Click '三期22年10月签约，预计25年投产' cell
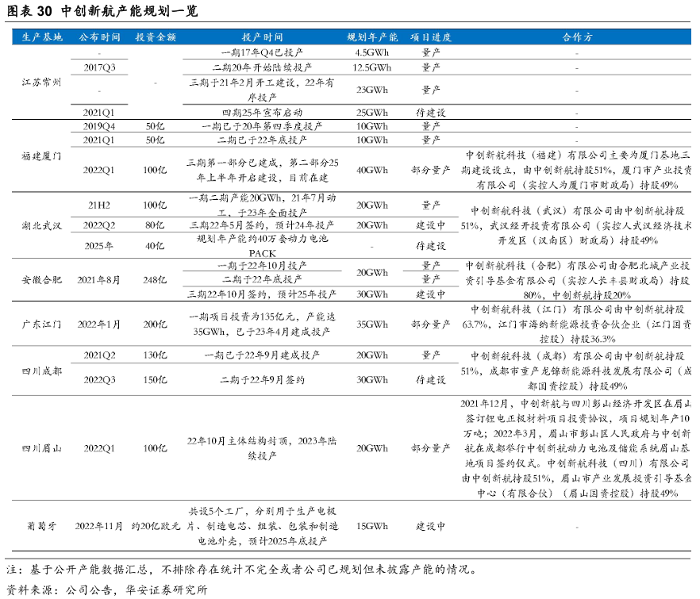This screenshot has height=599, width=700. coord(262,294)
